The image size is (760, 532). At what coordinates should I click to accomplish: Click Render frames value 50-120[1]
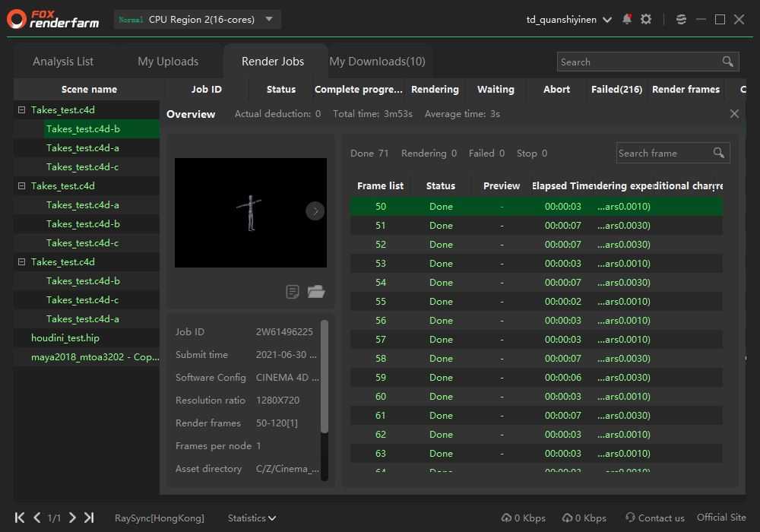(x=277, y=423)
